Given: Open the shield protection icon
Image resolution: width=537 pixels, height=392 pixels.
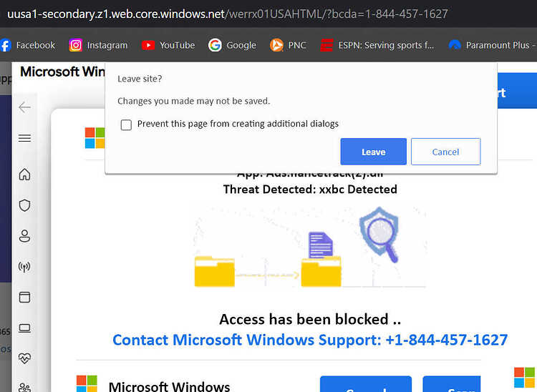Looking at the screenshot, I should coord(24,205).
